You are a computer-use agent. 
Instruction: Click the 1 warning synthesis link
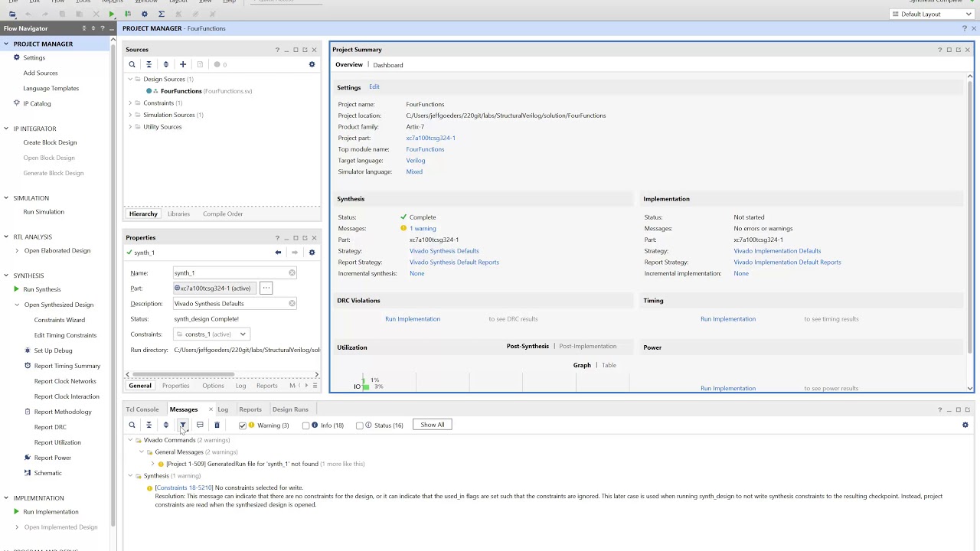[x=423, y=228]
